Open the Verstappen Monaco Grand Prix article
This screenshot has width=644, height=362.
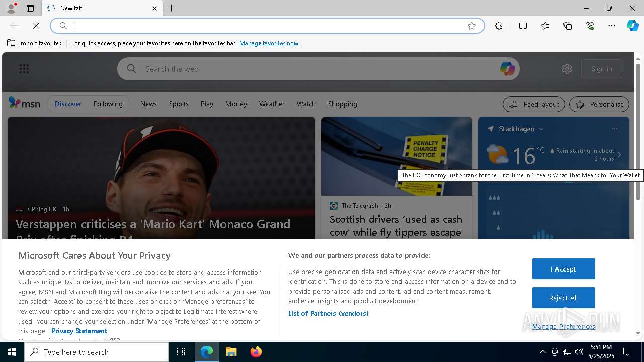point(153,230)
